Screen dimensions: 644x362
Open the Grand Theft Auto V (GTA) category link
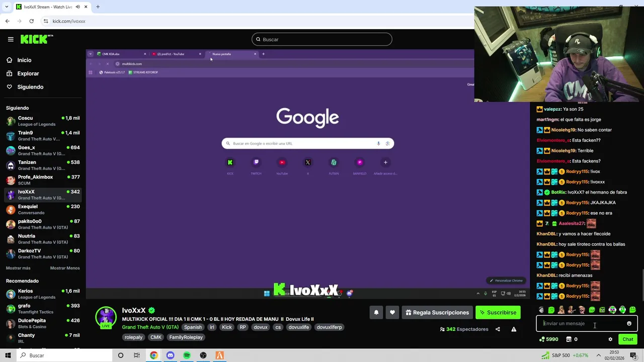(x=150, y=327)
